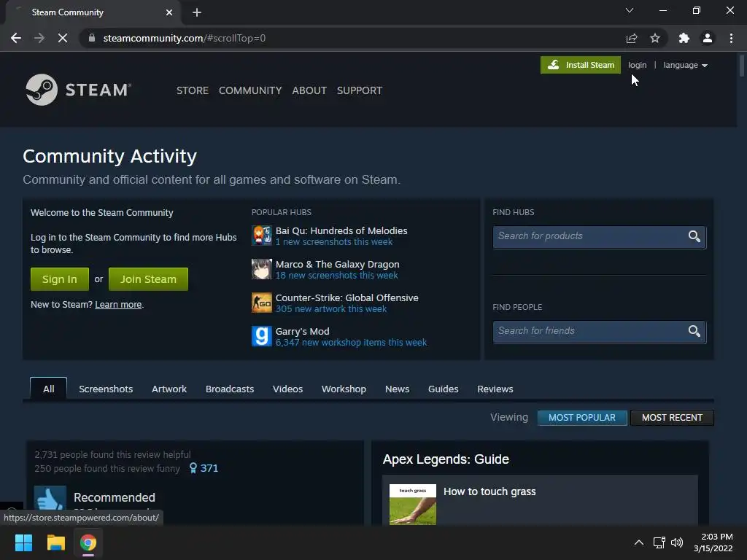The height and width of the screenshot is (560, 747).
Task: Open volume control tray icon
Action: click(677, 542)
